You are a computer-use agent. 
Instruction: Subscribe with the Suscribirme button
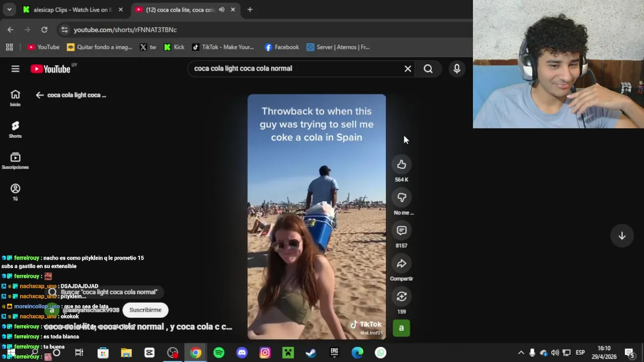pyautogui.click(x=145, y=310)
